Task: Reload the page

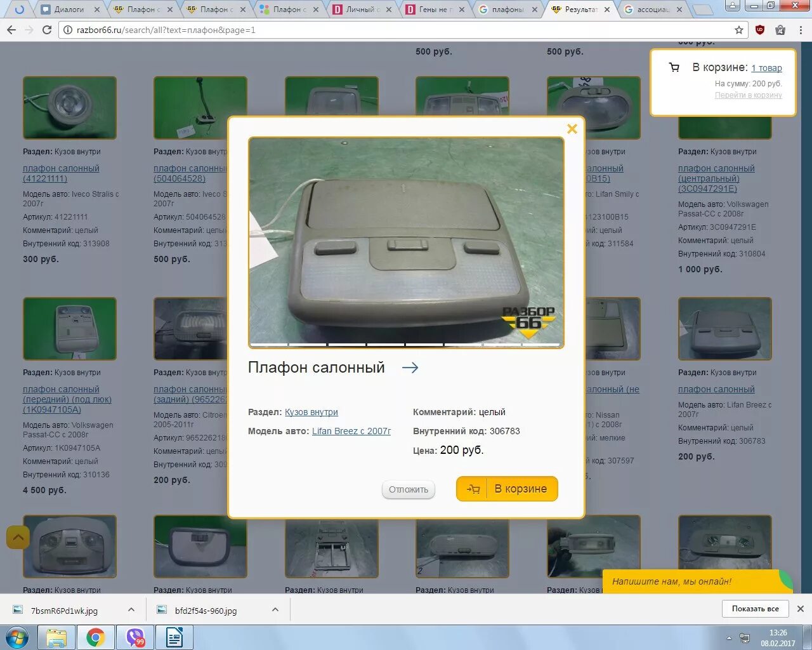Action: point(47,30)
